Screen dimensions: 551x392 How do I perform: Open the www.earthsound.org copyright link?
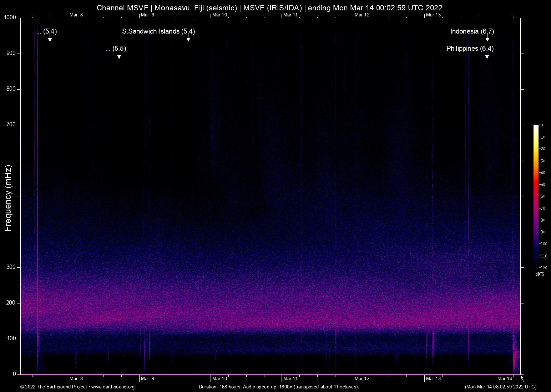click(x=113, y=387)
